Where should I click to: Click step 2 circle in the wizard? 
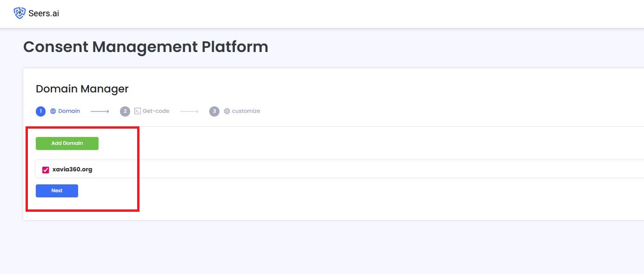click(x=125, y=111)
